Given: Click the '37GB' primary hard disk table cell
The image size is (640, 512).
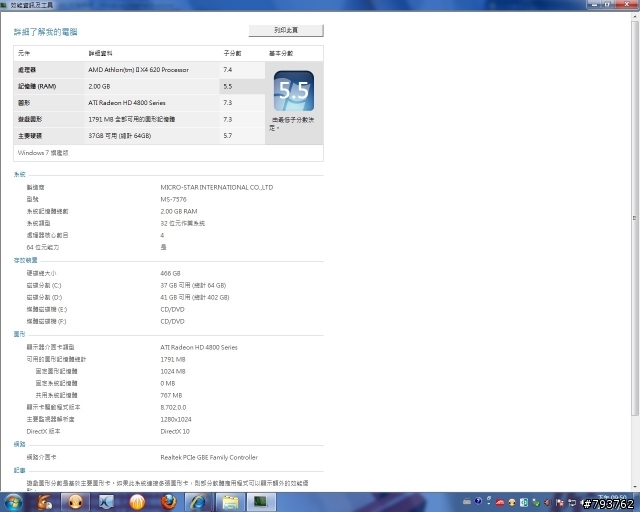Looking at the screenshot, I should coord(120,136).
